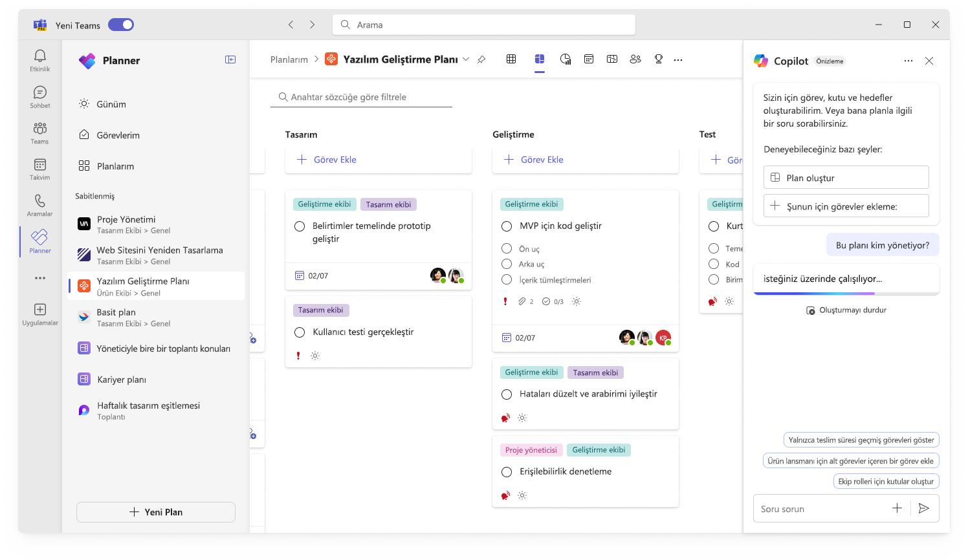Open Yöneticiyle bire bir toplantı konuları

pos(156,349)
